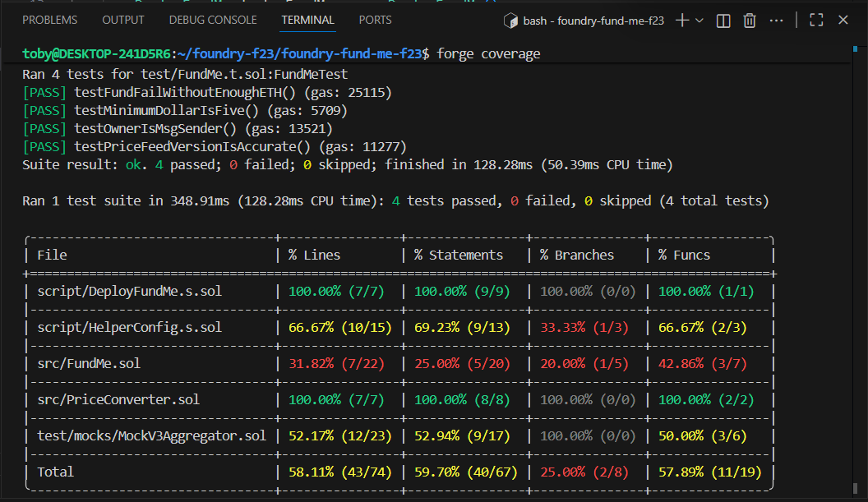Image resolution: width=868 pixels, height=502 pixels.
Task: Click '100.00% (2/2)' funcs value
Action: tap(706, 399)
